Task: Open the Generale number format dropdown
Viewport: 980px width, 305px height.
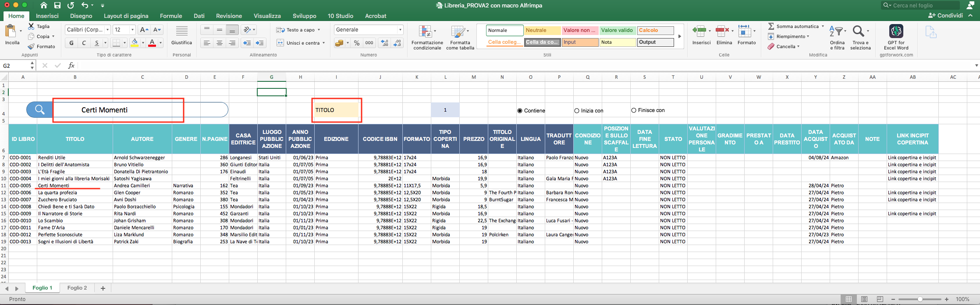Action: (x=400, y=30)
